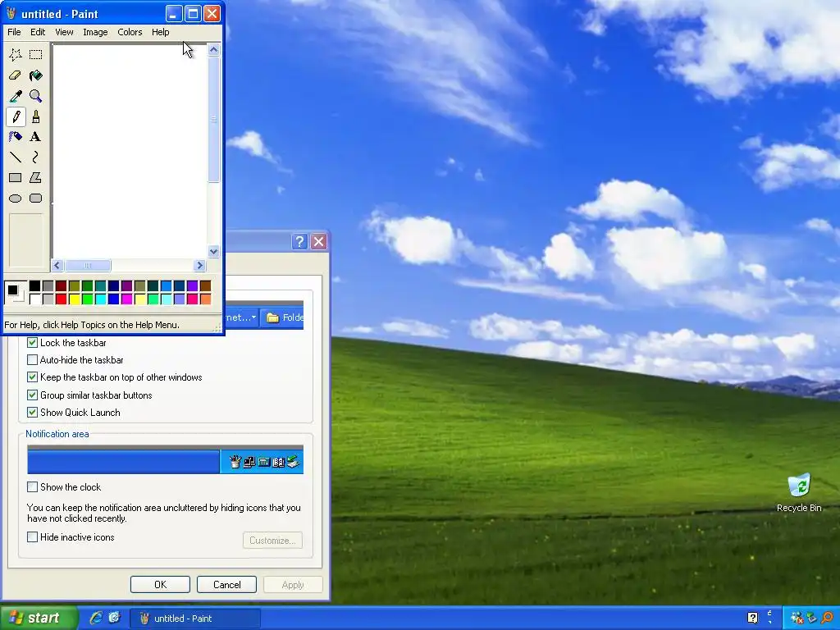
Task: Close the taskbar properties dialog
Action: point(319,242)
